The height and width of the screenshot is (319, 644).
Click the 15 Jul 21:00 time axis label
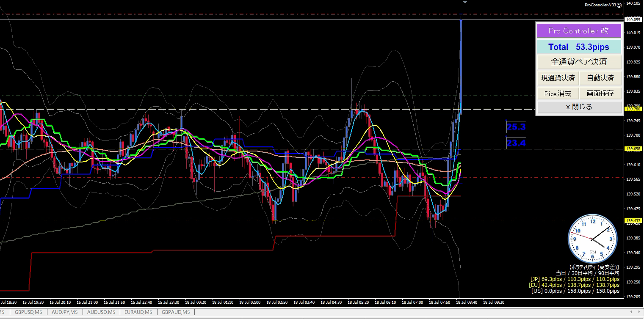(87, 302)
